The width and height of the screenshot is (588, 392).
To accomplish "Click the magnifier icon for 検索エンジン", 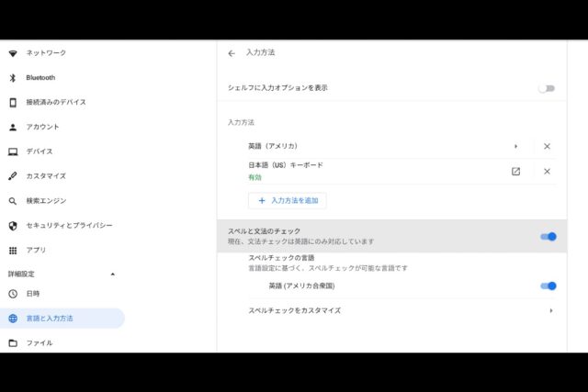I will [x=13, y=200].
